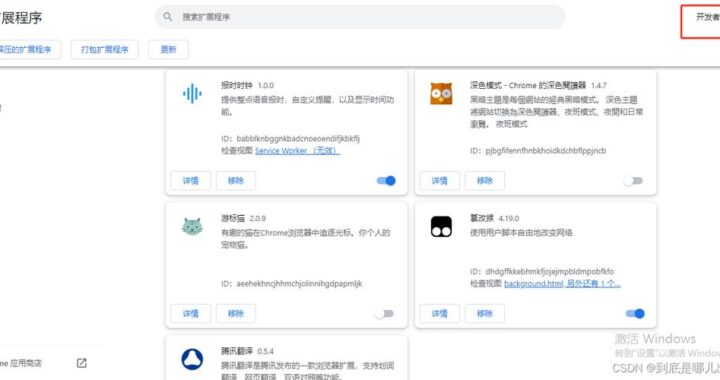Screen dimensions: 720x380
Task: Open the Chrome 应用商店 link
Action: point(21,363)
